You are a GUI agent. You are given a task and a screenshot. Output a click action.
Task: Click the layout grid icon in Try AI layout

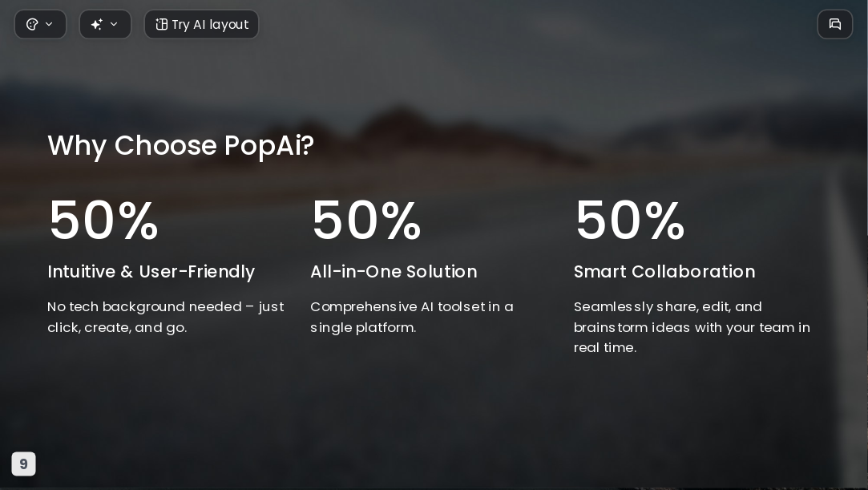point(161,24)
